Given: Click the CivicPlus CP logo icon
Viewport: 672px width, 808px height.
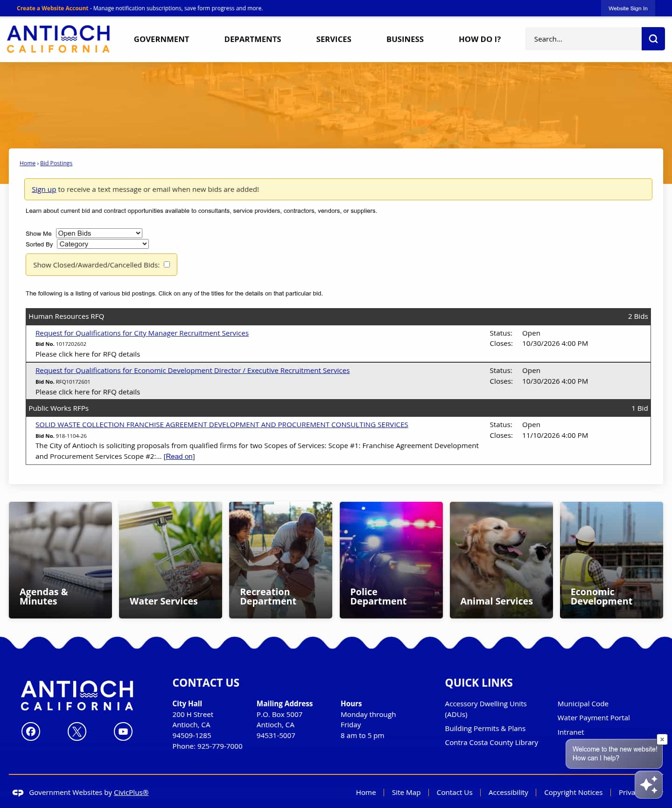Looking at the screenshot, I should [x=18, y=793].
